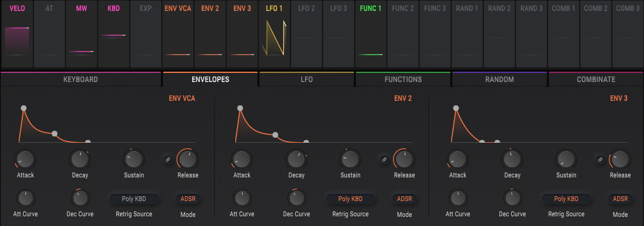Viewport: 644px width, 226px height.
Task: Open ENV VCA ADSR Mode selector
Action: point(188,199)
